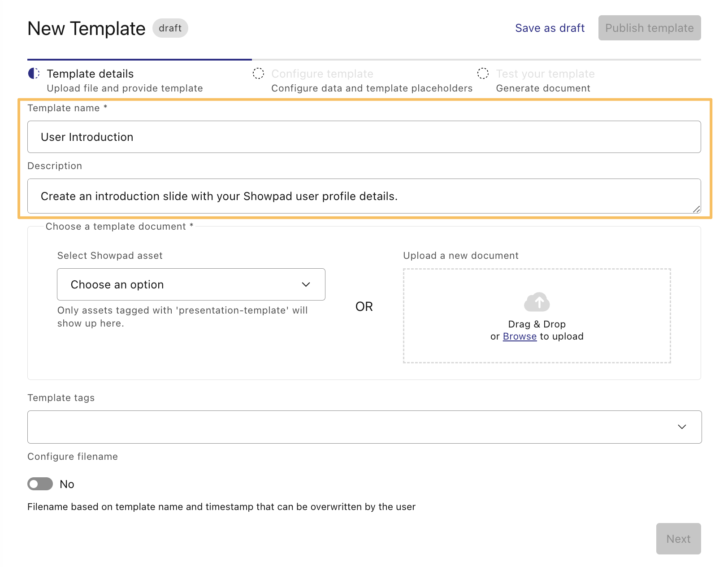Click Save as draft

pos(550,28)
